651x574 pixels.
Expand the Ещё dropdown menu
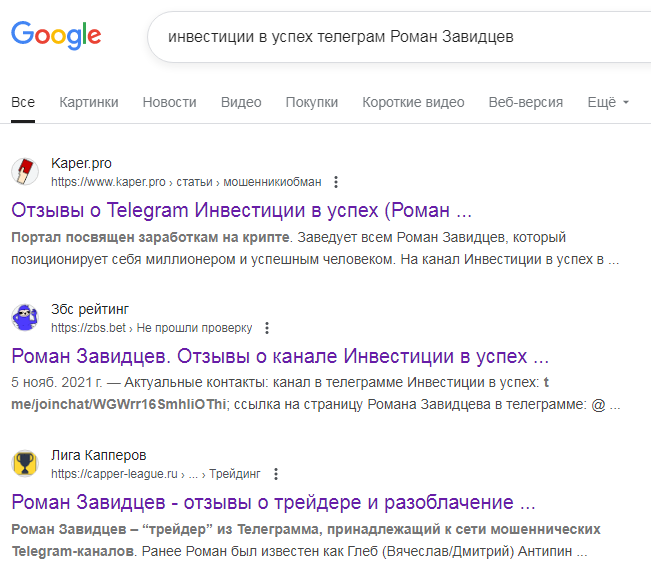coord(608,102)
